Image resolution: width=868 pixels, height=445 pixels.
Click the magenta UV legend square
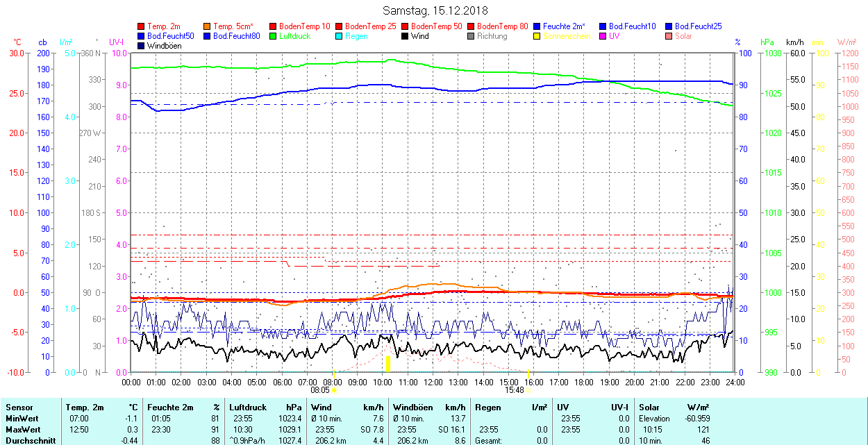click(603, 36)
